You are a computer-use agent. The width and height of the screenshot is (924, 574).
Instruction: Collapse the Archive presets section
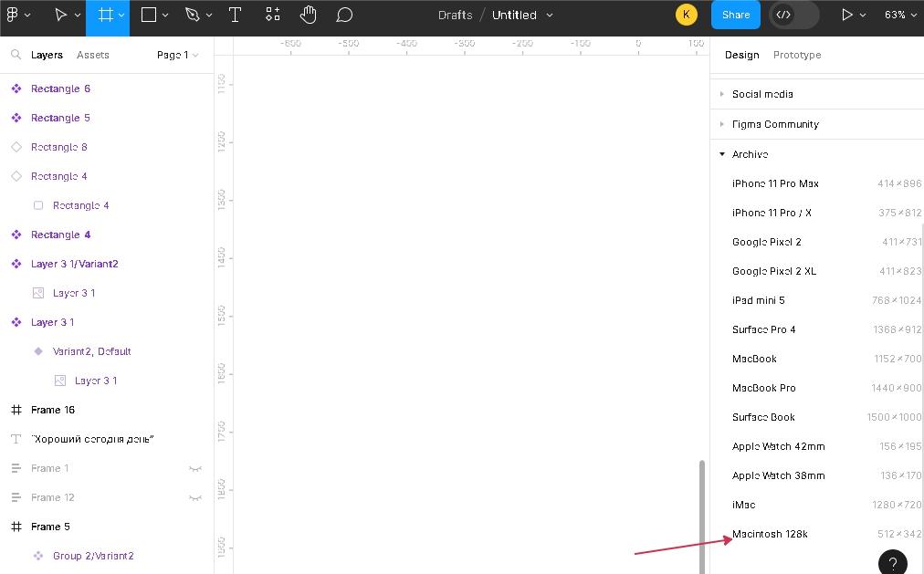[x=722, y=154]
